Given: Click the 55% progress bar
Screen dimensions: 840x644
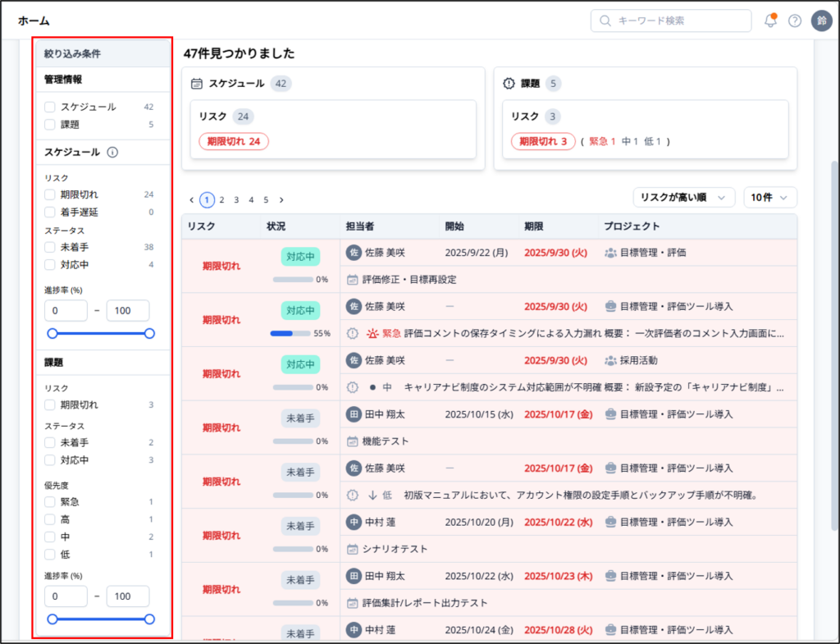Looking at the screenshot, I should coord(291,333).
